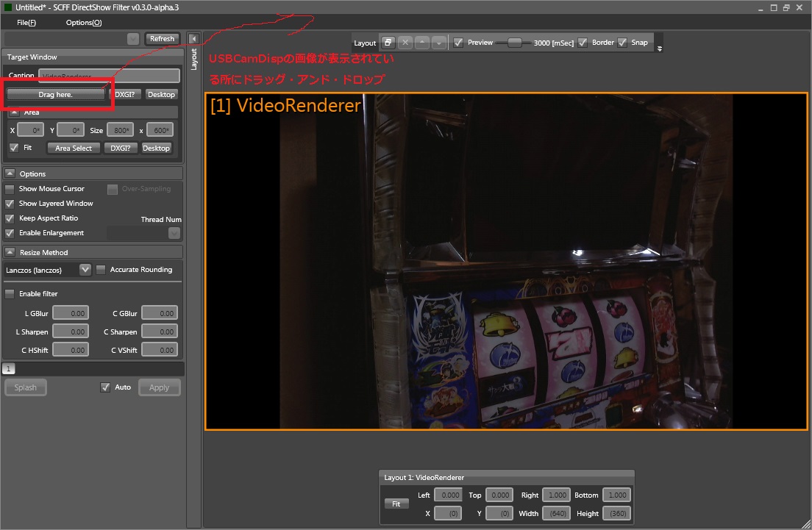Viewport: 812px width, 530px height.
Task: Enable the Accurate Rounding checkbox
Action: click(101, 270)
